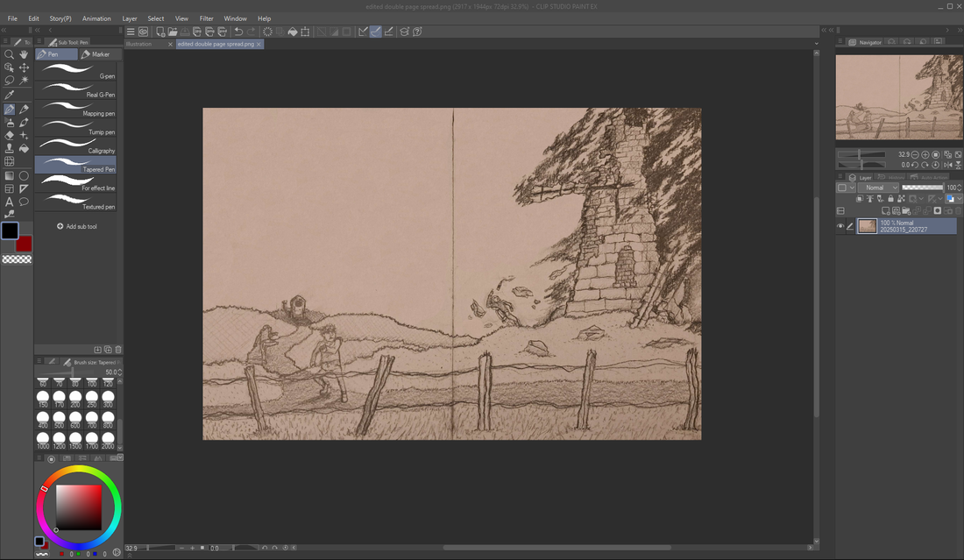Click the Scale/Rotate transform icon
This screenshot has width=964, height=560.
tap(305, 32)
